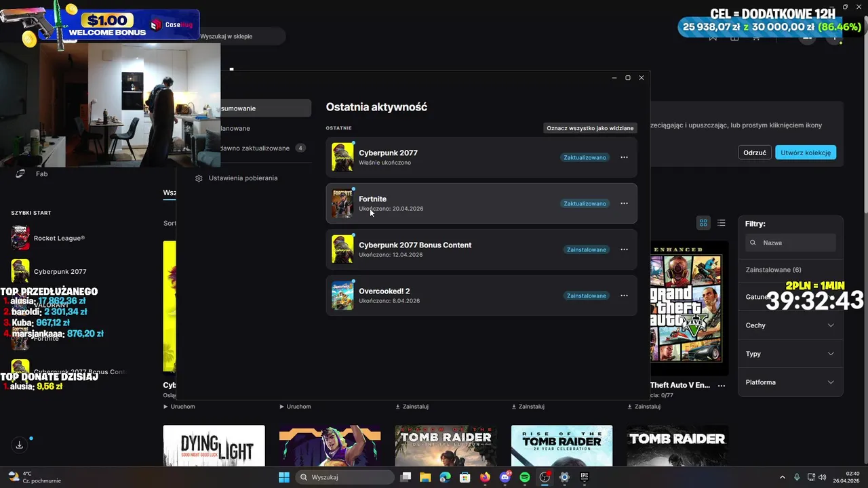Image resolution: width=868 pixels, height=488 pixels.
Task: Open Rise of the Tomb Raider cover
Action: coord(561,446)
